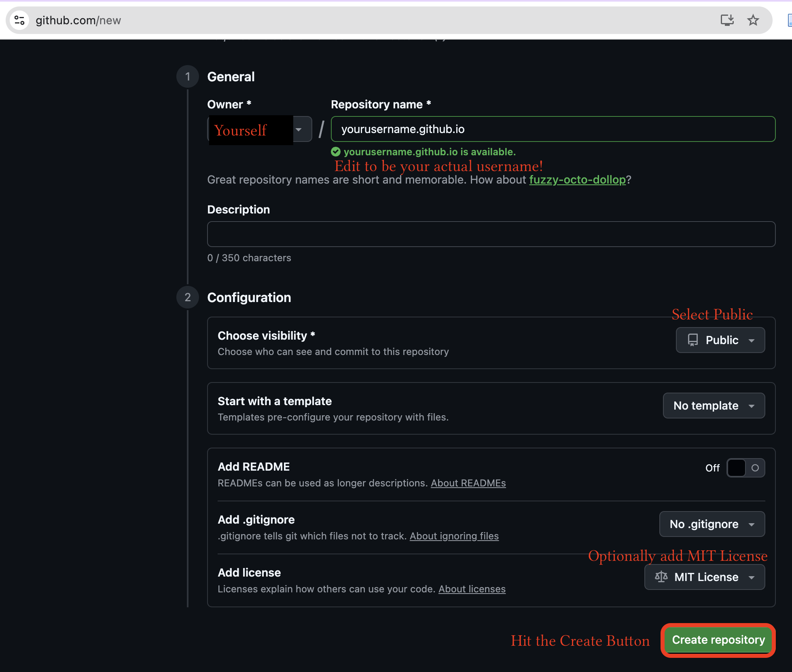Click the Description text field
The width and height of the screenshot is (792, 672).
click(x=491, y=234)
